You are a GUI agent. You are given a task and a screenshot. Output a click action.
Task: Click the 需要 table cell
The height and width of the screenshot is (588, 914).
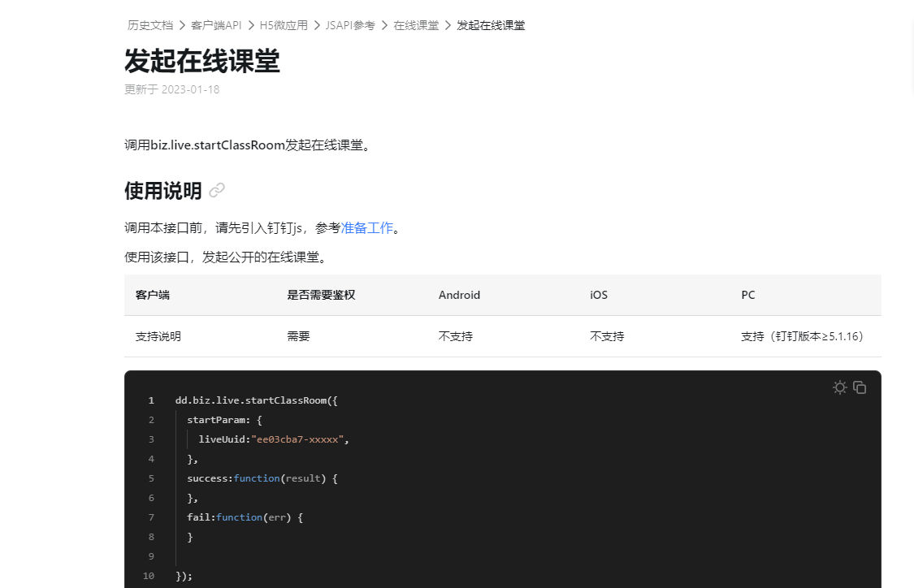(x=298, y=336)
